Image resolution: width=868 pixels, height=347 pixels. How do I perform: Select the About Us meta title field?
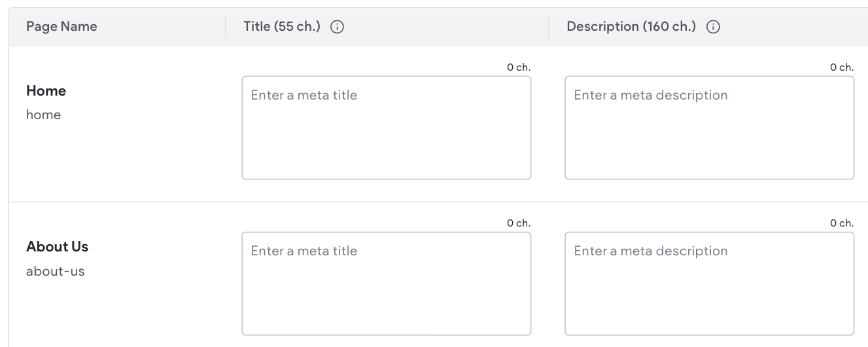(x=386, y=283)
